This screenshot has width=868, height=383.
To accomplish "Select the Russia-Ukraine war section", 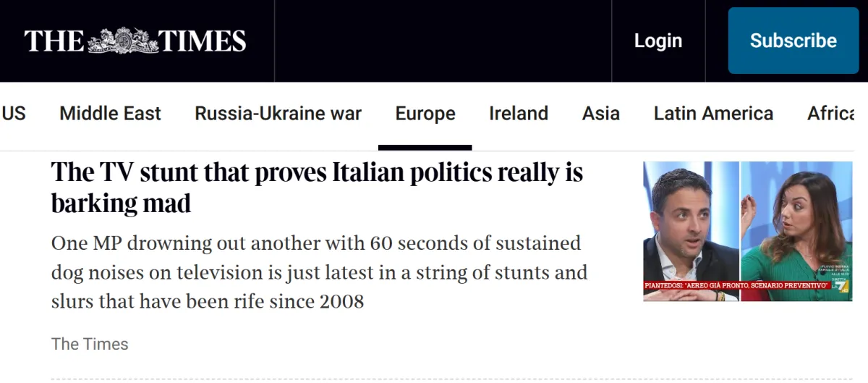I will [x=278, y=114].
